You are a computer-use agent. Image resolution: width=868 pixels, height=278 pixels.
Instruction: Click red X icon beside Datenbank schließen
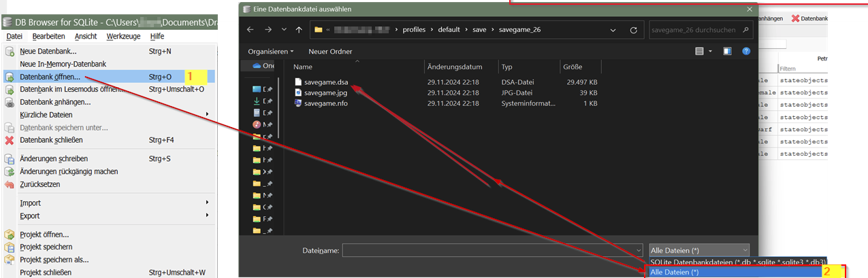point(10,140)
